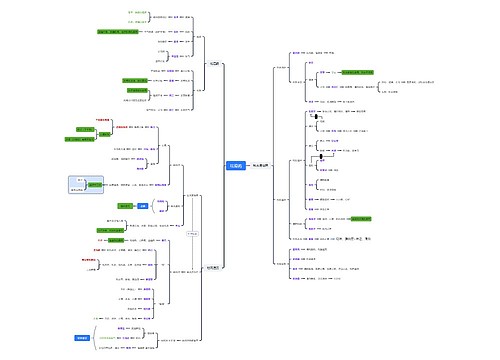Select the lowest green node in the left green cluster
Image resolution: width=500 pixels, height=360 pixels.
coord(80,140)
